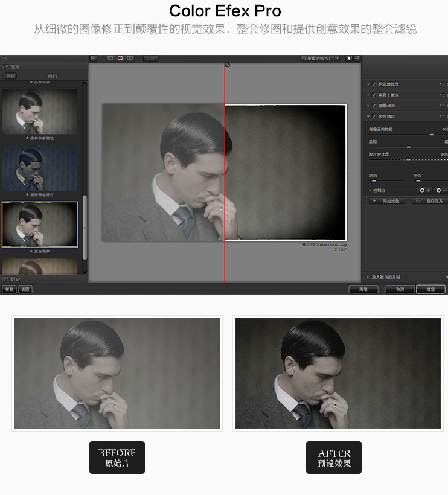Click the split line handle at top
Viewport: 448px width, 495px height.
[x=227, y=65]
